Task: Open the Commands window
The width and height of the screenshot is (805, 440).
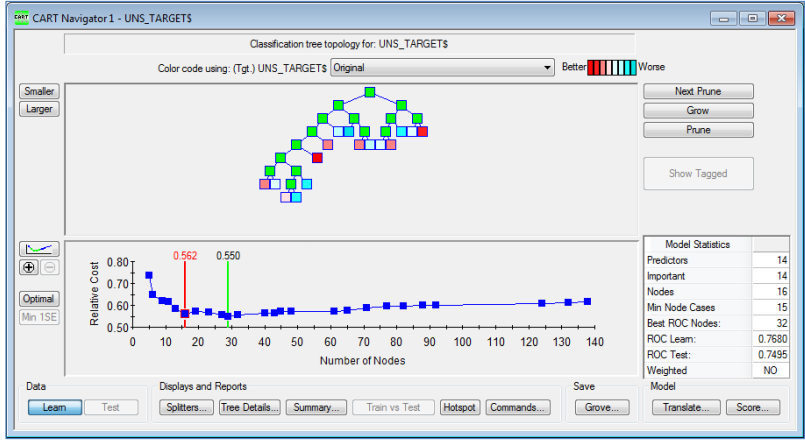Action: pos(518,407)
